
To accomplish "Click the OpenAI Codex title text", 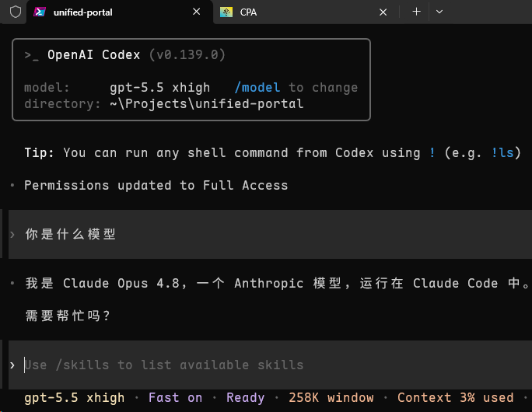I will (93, 54).
